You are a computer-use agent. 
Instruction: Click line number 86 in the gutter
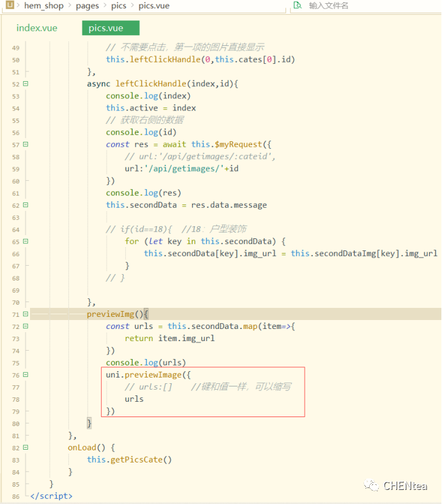tap(16, 496)
